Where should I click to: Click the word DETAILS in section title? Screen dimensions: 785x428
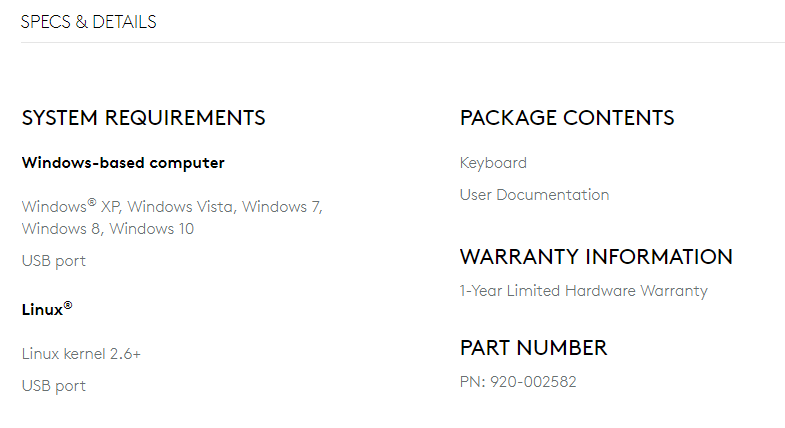pyautogui.click(x=124, y=21)
